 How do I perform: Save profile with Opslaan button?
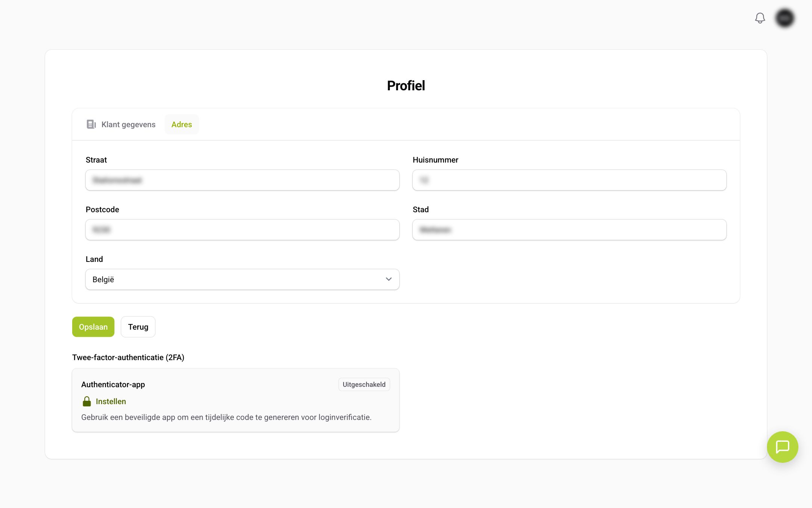pos(93,327)
